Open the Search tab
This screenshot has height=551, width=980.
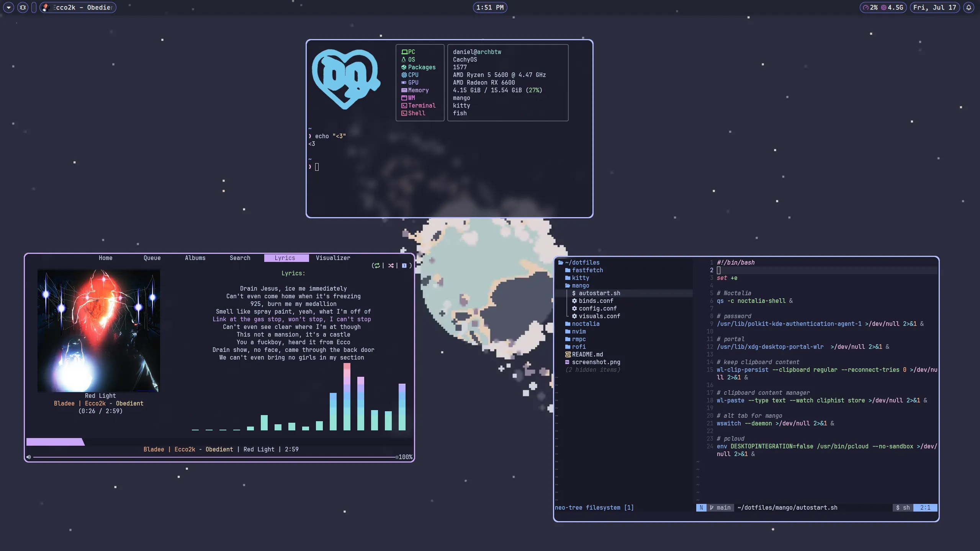coord(240,258)
